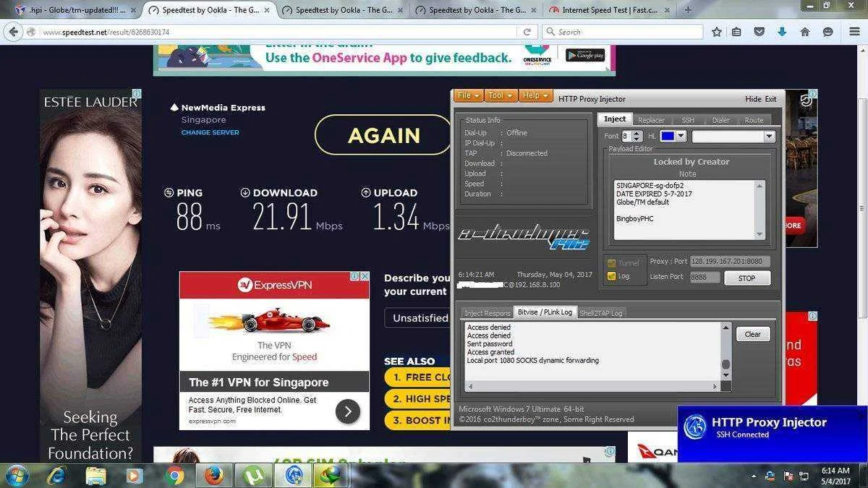Toggle the Log checkbox
The height and width of the screenshot is (488, 868).
click(x=611, y=276)
